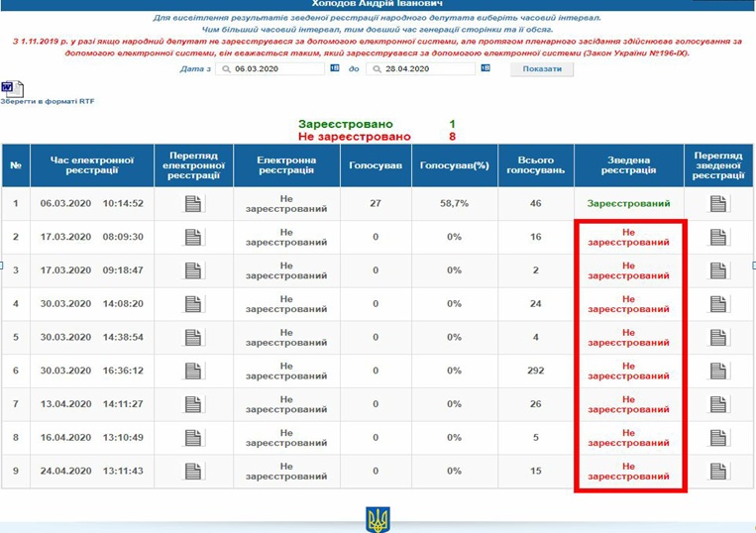Open consolidated registration document for row 9
The width and height of the screenshot is (756, 533).
click(718, 471)
